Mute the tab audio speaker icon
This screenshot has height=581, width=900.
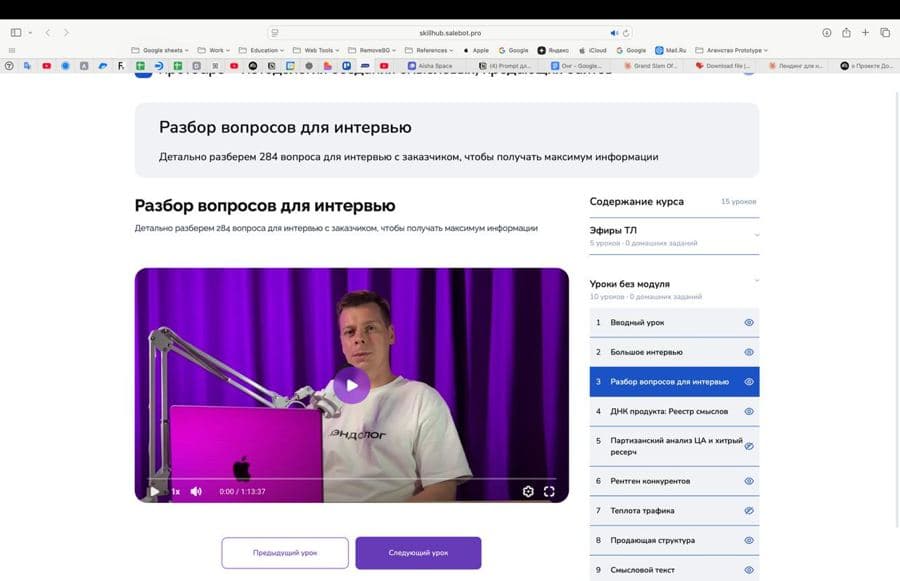click(614, 33)
